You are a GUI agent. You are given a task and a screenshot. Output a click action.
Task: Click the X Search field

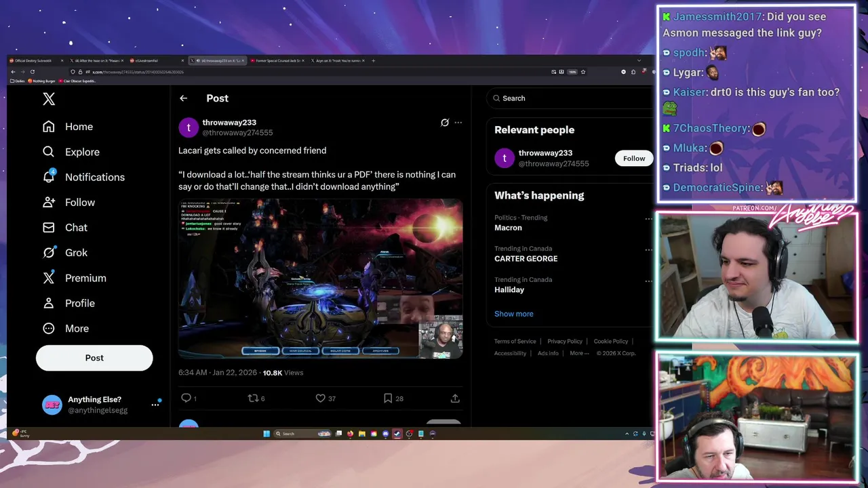[570, 98]
